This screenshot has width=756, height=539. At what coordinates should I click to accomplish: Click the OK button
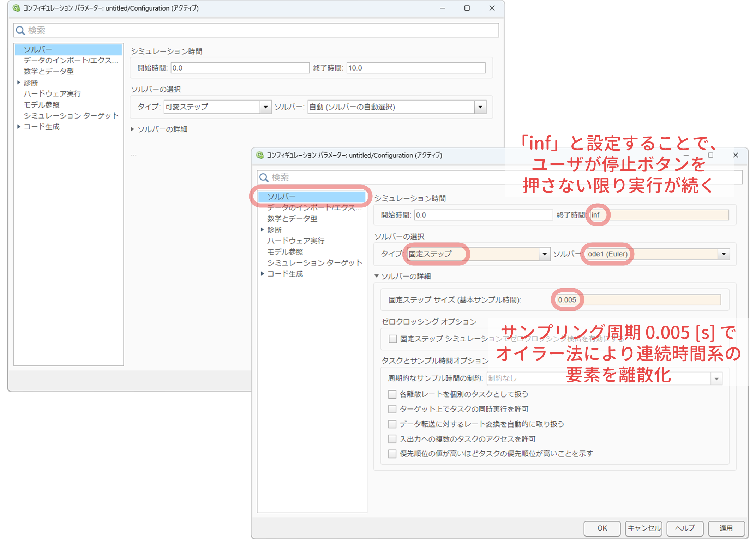coord(602,528)
